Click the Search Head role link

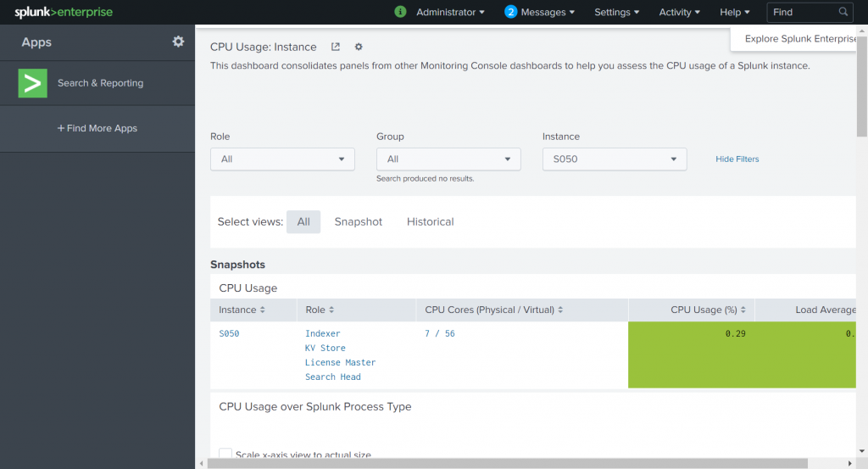click(332, 377)
